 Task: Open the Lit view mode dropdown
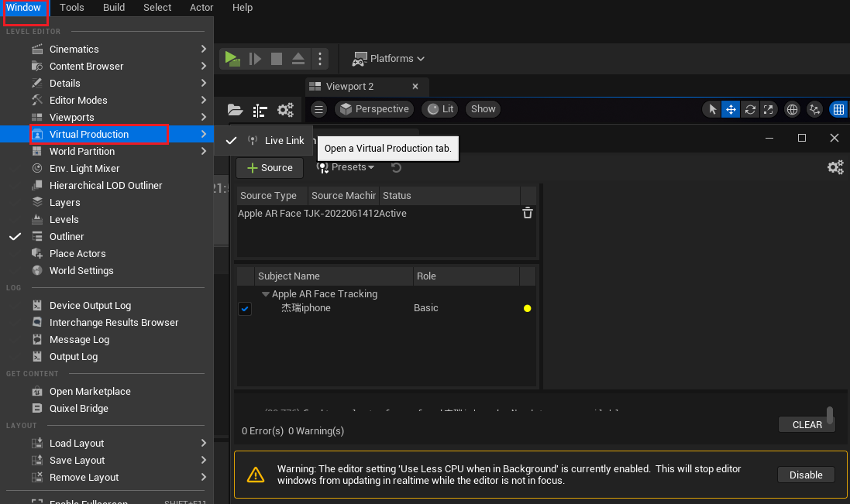coord(440,109)
